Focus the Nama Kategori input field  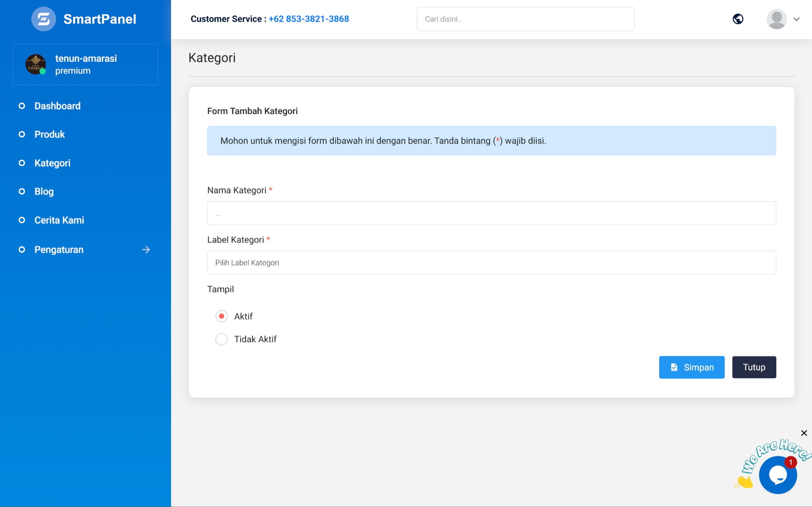point(491,213)
